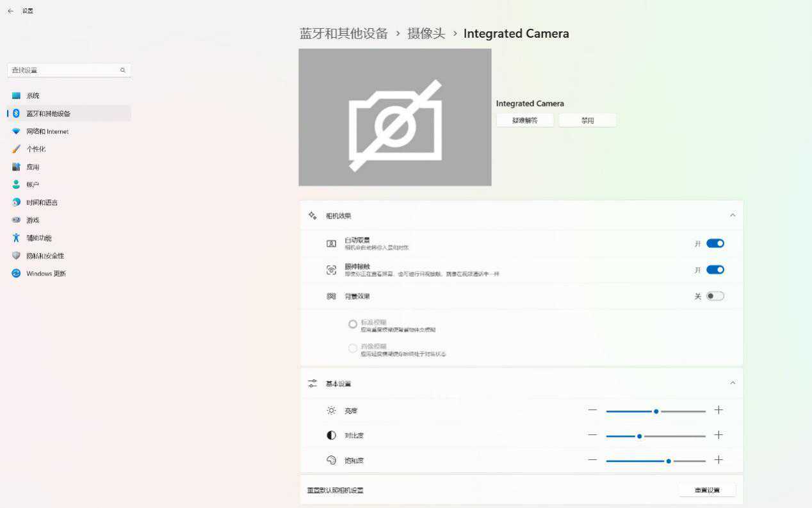Collapse the 基本设置 section chevron
Image resolution: width=812 pixels, height=508 pixels.
coord(733,383)
